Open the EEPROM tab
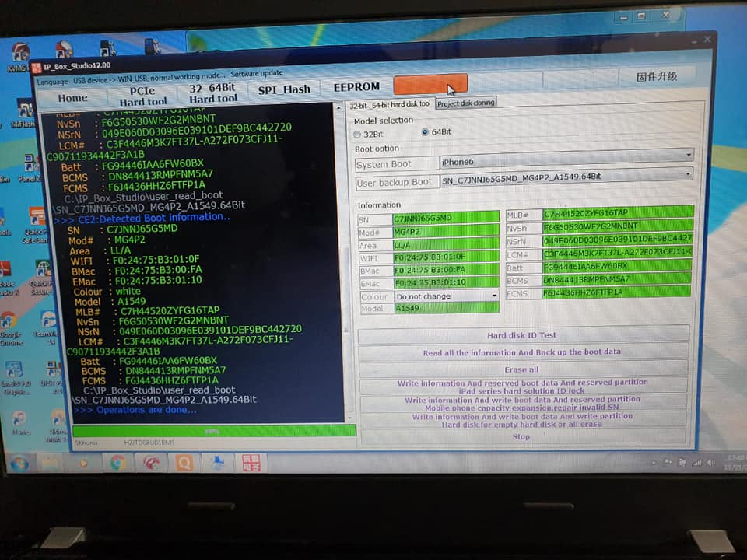The width and height of the screenshot is (747, 560). pyautogui.click(x=356, y=87)
